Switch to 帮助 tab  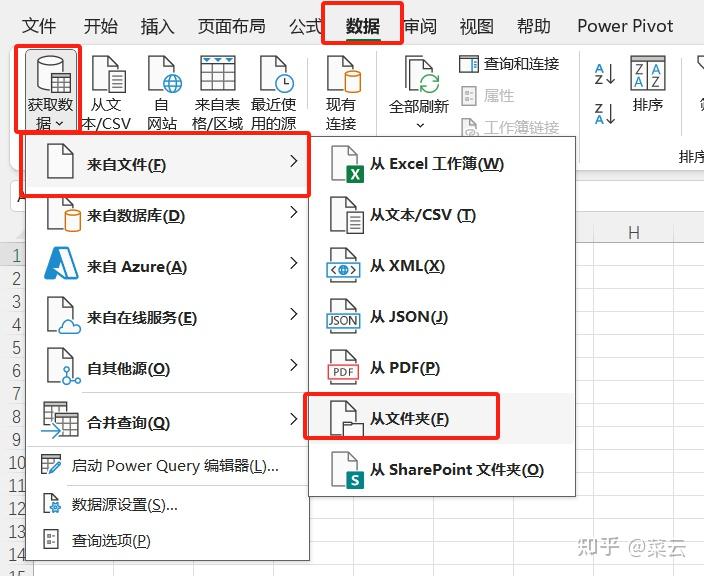point(534,26)
